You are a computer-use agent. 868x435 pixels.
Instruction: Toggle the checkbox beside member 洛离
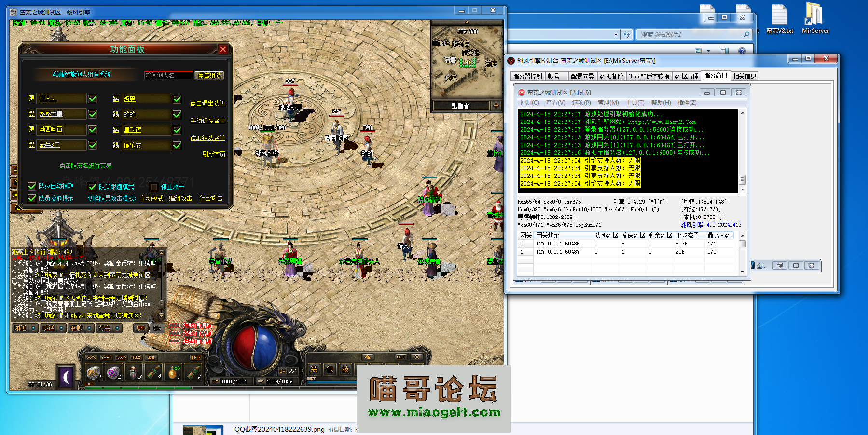[177, 99]
